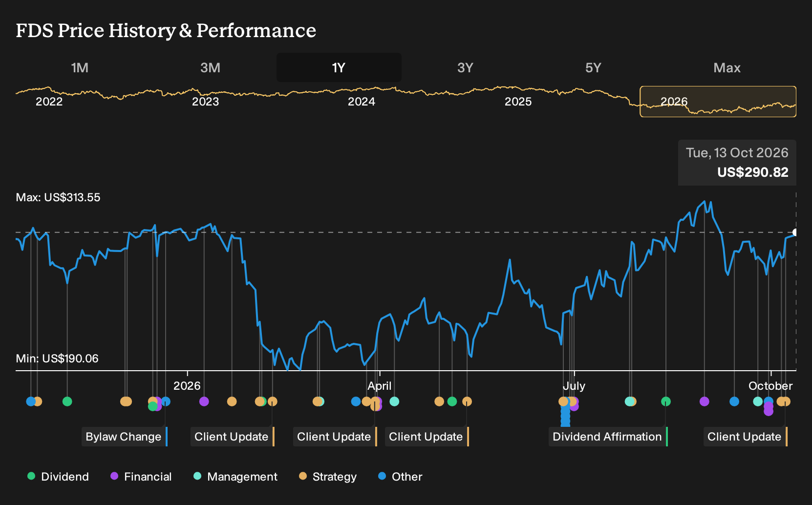Toggle the Dividend legend filter
812x505 pixels.
58,477
